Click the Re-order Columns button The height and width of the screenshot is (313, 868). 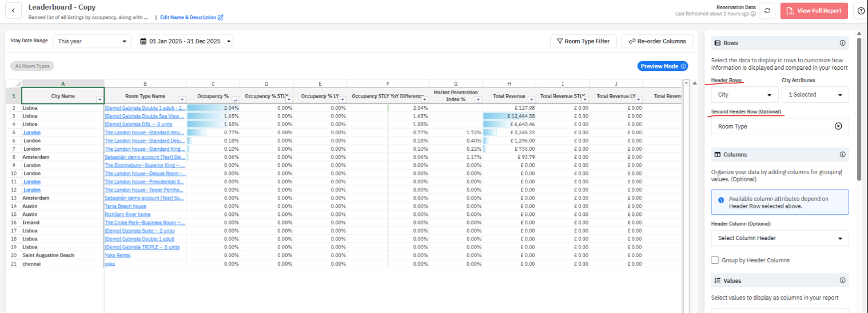(657, 41)
